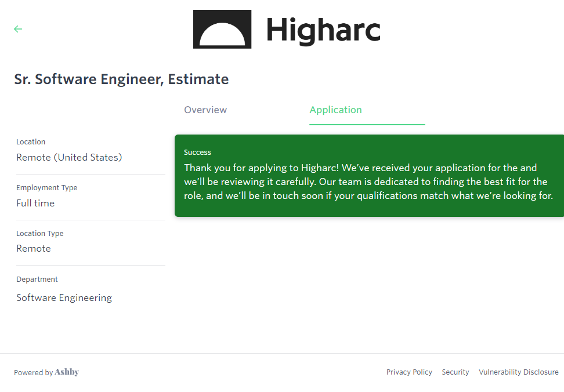
Task: Click the Higharc semicircle logo icon
Action: coord(222,29)
